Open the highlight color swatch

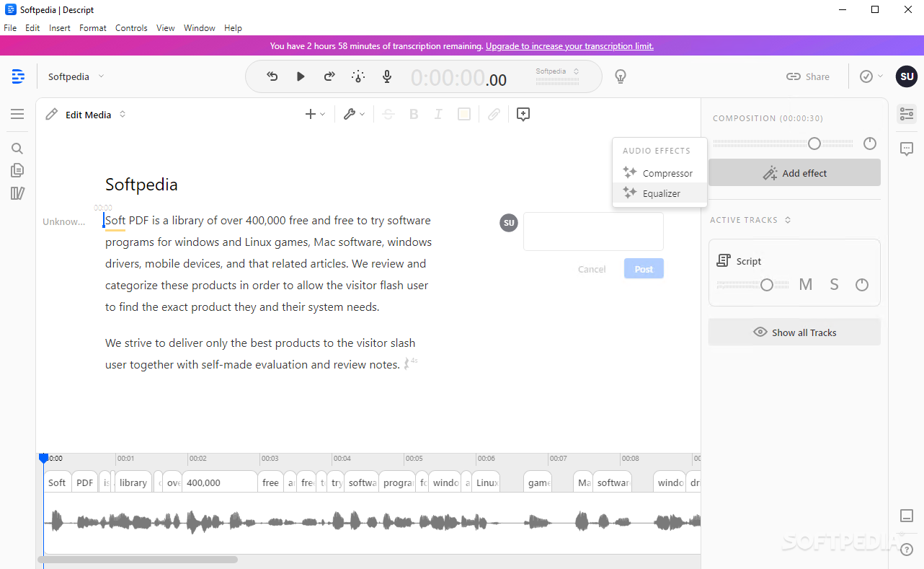pyautogui.click(x=464, y=114)
